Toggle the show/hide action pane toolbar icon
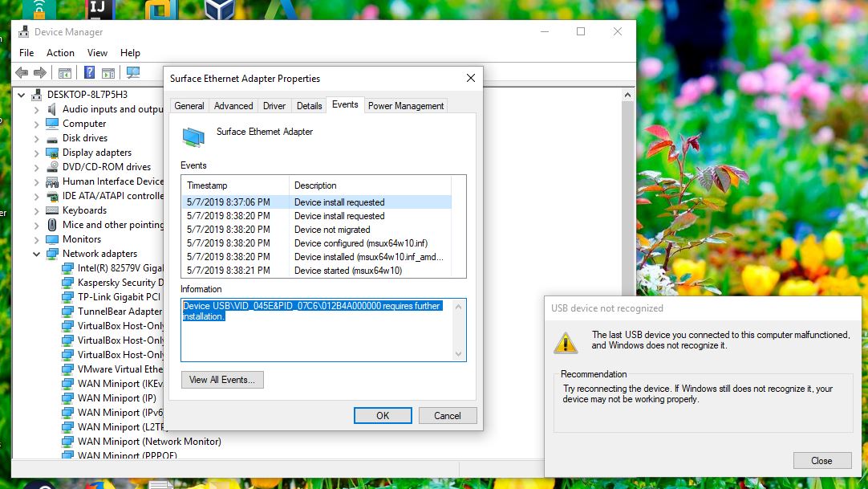 point(108,72)
